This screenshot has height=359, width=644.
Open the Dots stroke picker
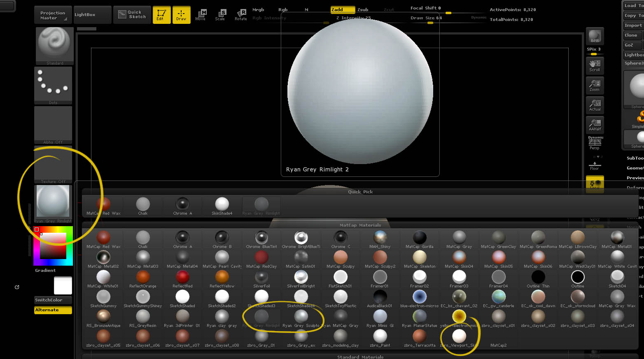click(x=53, y=86)
